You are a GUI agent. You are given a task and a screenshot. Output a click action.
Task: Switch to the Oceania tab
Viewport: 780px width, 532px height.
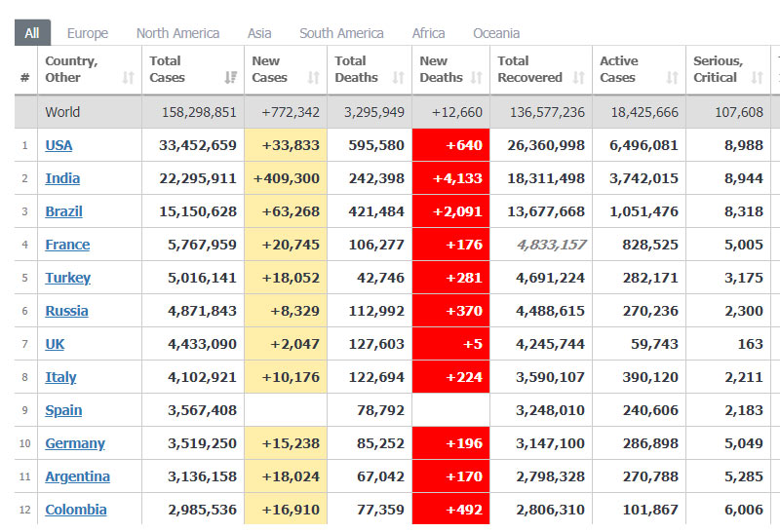click(x=496, y=33)
